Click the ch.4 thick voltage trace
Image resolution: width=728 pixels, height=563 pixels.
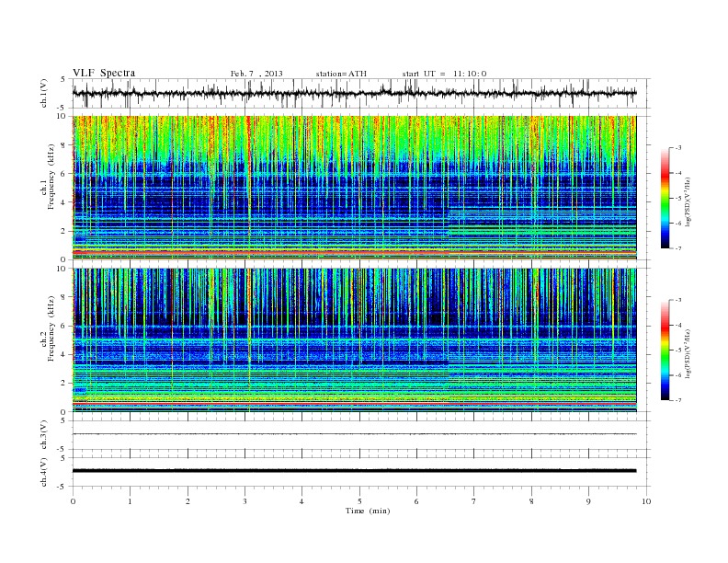click(x=354, y=471)
